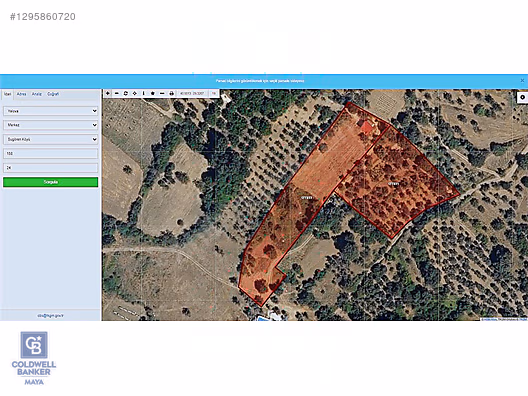Click the banner message about selecting parcel
The image size is (528, 396).
click(260, 81)
